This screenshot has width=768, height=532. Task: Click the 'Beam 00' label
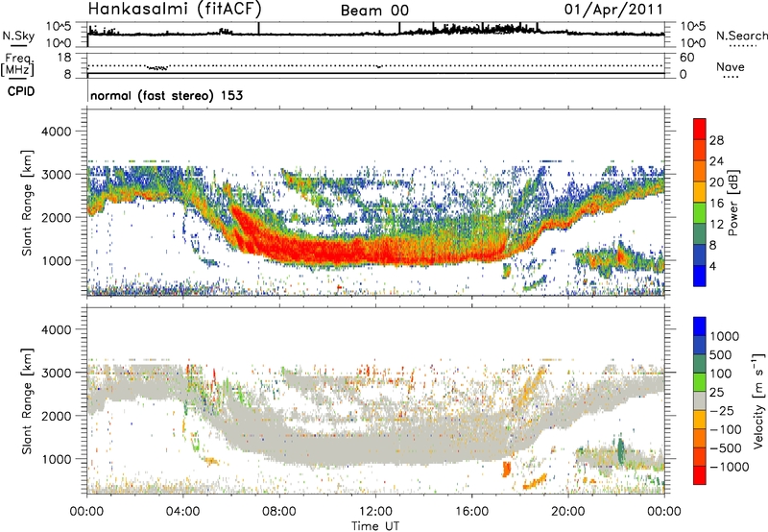(374, 11)
